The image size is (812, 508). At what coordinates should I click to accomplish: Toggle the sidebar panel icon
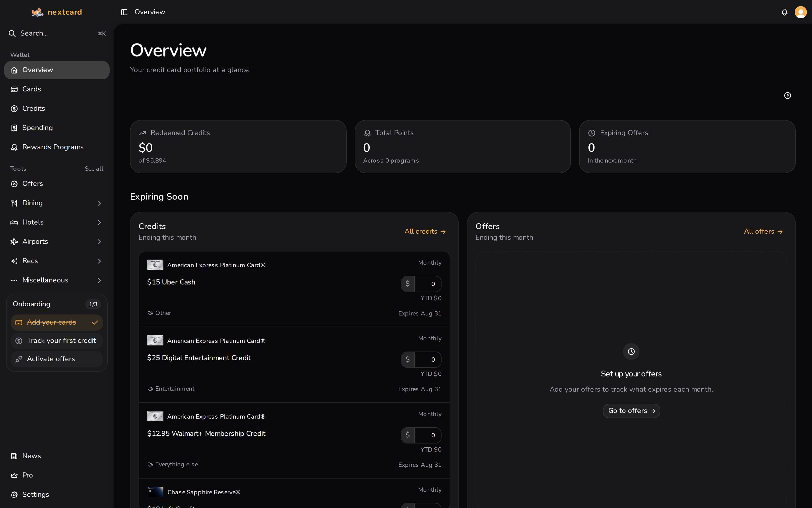click(x=124, y=12)
